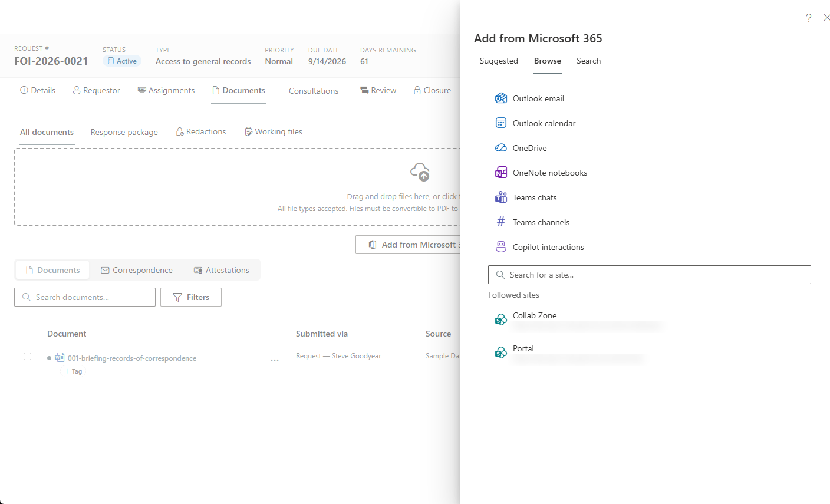The height and width of the screenshot is (504, 830).
Task: Open the Copilot interactions icon
Action: 501,247
